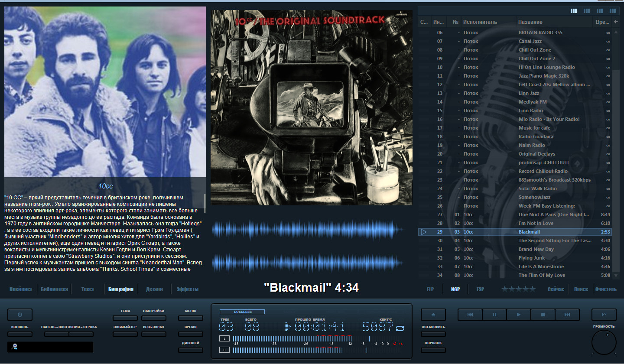Click the magnifier search icon
This screenshot has height=364, width=624.
coord(15,346)
